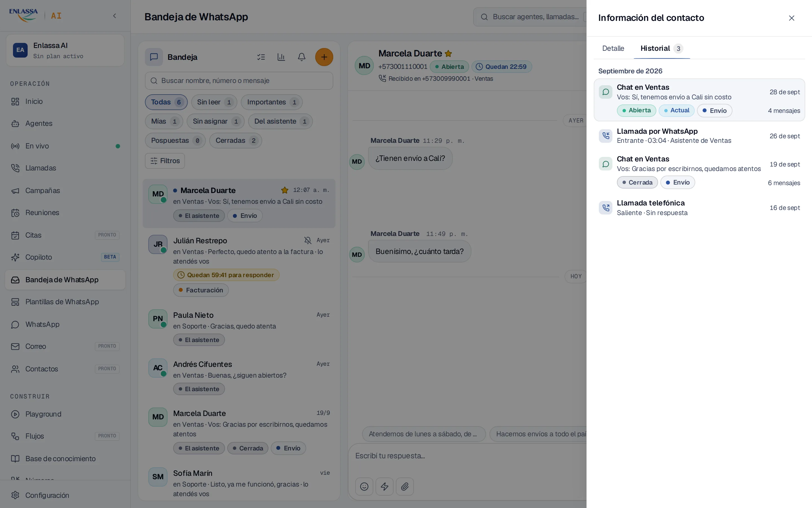Click the outgoing call icon for Llamada telefónica
The image size is (812, 508).
tap(605, 208)
